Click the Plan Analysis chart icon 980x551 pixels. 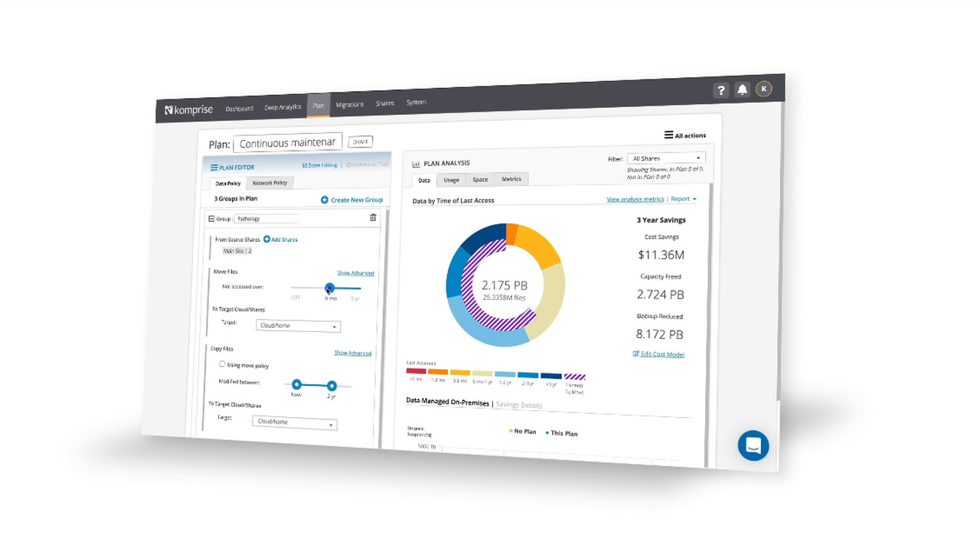pyautogui.click(x=416, y=164)
